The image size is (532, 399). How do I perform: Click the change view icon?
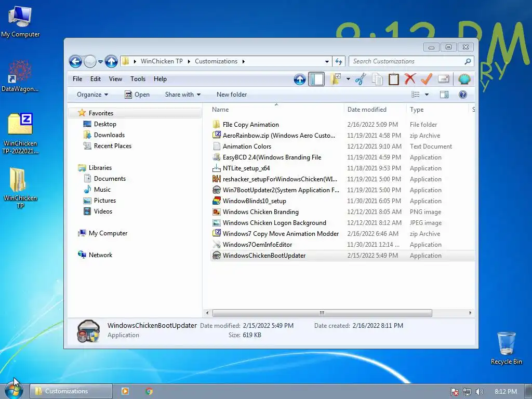pyautogui.click(x=415, y=95)
